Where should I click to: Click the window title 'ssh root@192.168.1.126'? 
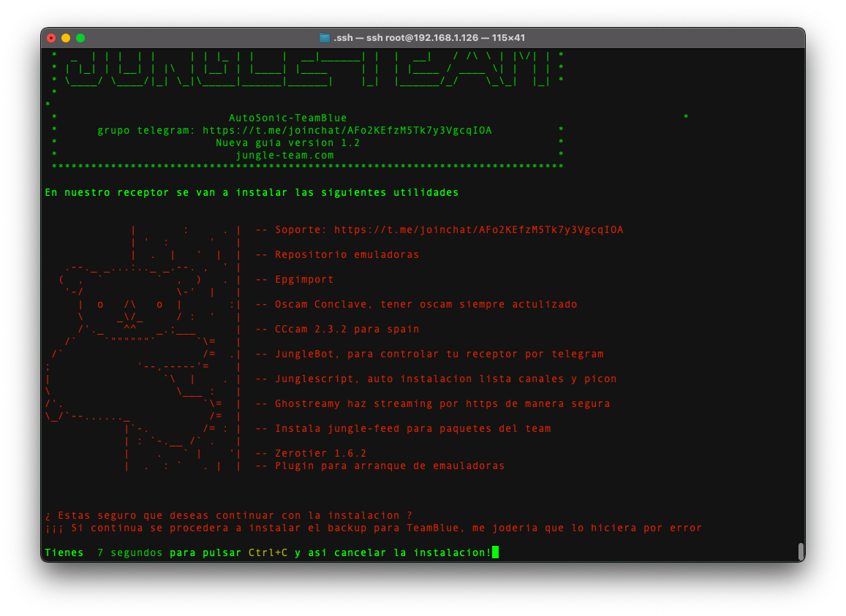coord(429,38)
